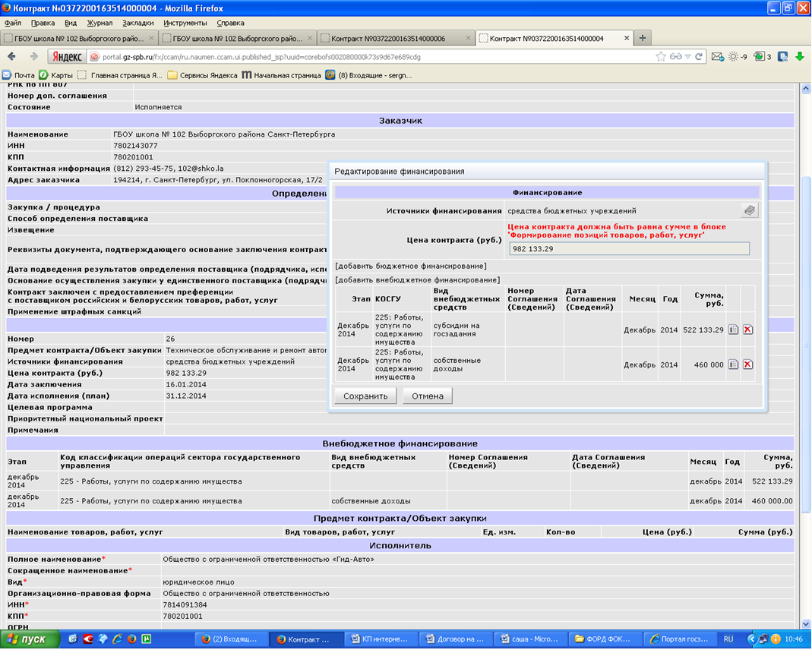Viewport: 812px width, 653px height.
Task: Click the RU language indicator
Action: pyautogui.click(x=728, y=639)
